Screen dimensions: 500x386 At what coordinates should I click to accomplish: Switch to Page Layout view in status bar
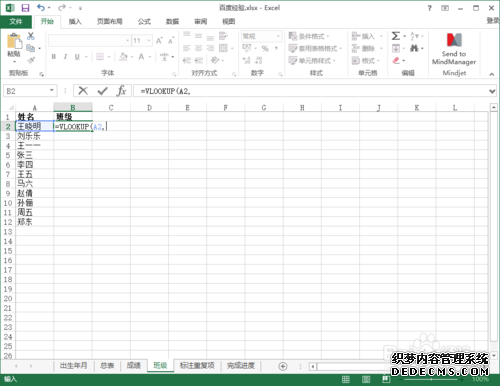coord(366,379)
